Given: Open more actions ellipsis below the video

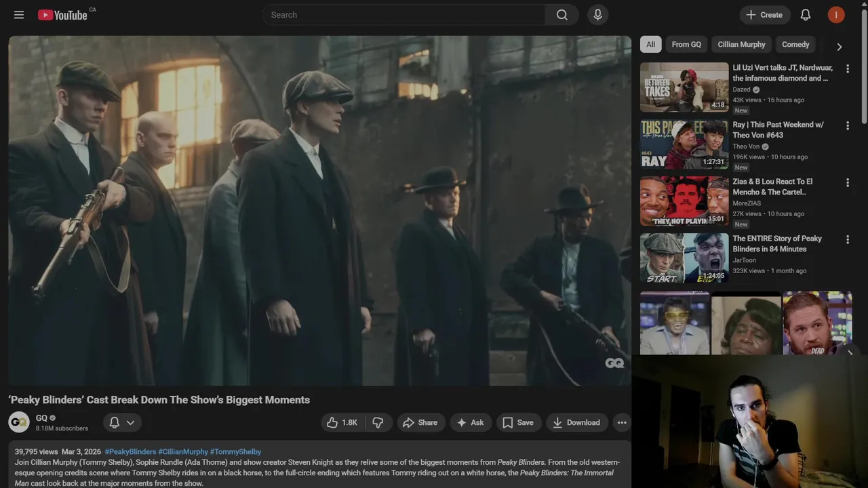Looking at the screenshot, I should (x=622, y=422).
